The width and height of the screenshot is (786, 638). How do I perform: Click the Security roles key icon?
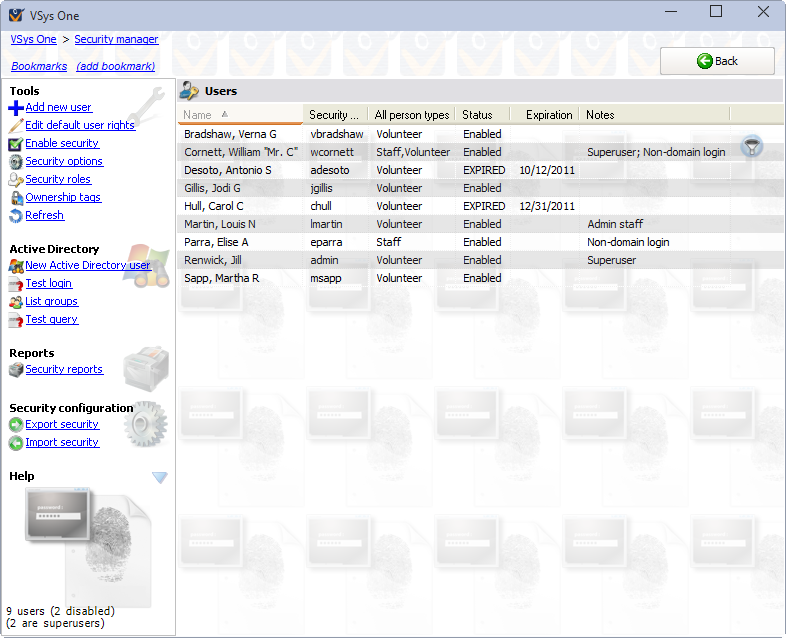pos(16,180)
